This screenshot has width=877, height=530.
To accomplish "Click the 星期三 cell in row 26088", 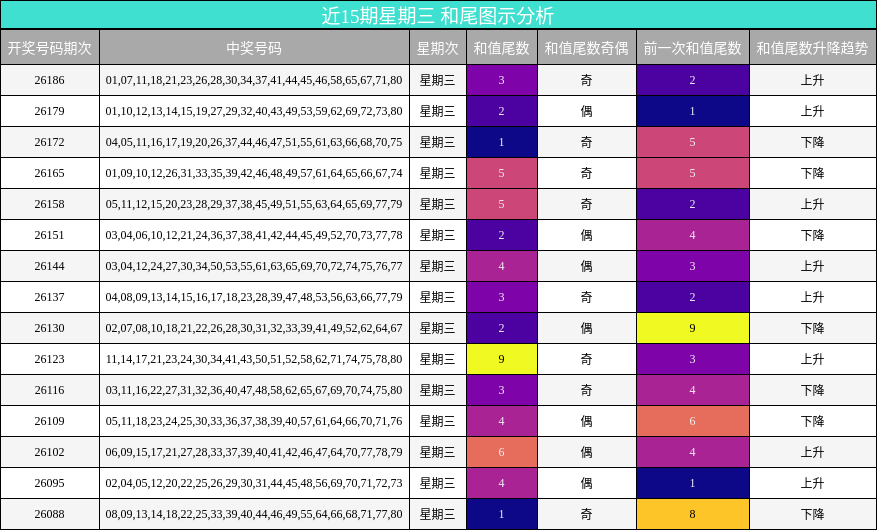I will click(x=438, y=514).
